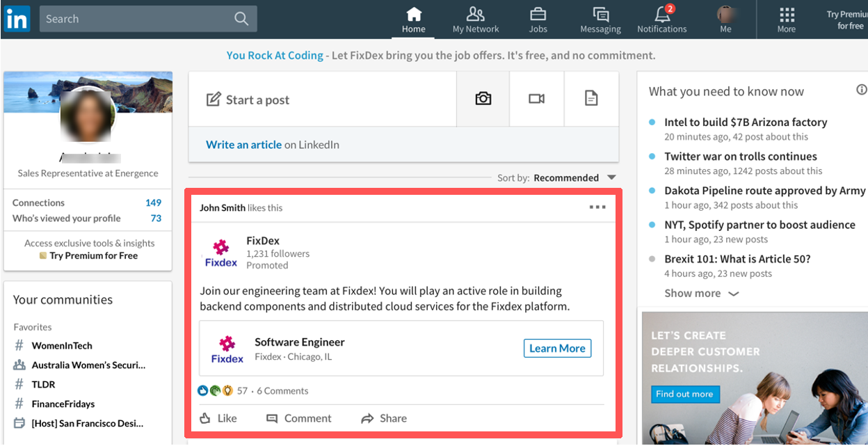868x446 pixels.
Task: Share the FixDex post
Action: point(384,418)
